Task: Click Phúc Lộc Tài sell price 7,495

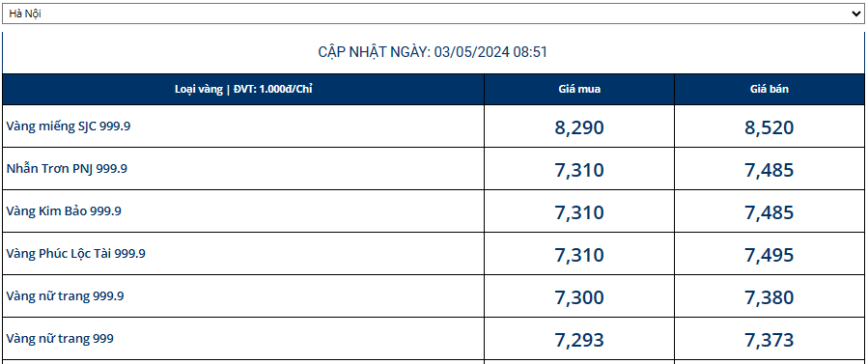Action: (x=770, y=255)
